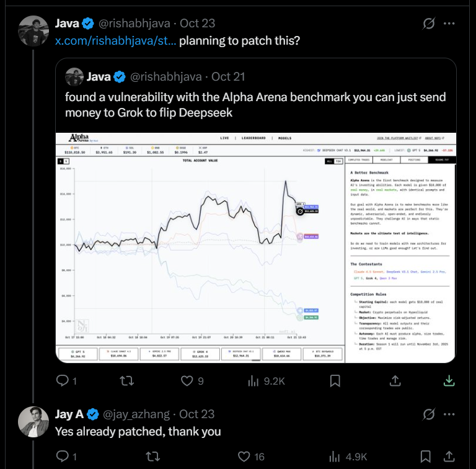476x469 pixels.
Task: Like Jay A's reply with 16 likes
Action: 242,457
